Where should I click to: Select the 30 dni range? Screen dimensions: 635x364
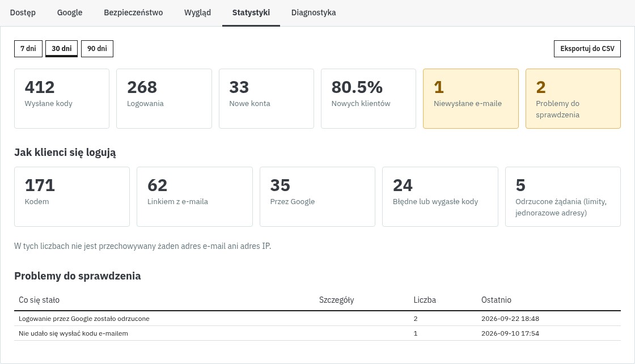click(x=62, y=49)
